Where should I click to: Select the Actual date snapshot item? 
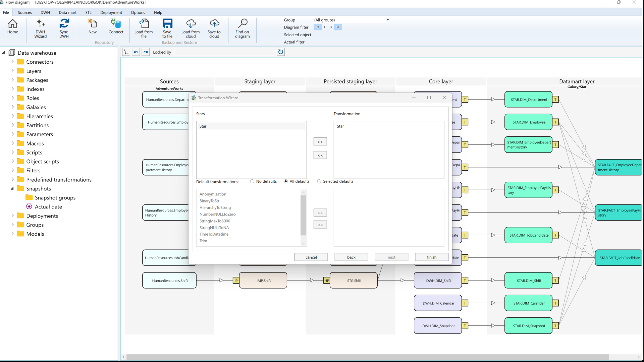[48, 207]
